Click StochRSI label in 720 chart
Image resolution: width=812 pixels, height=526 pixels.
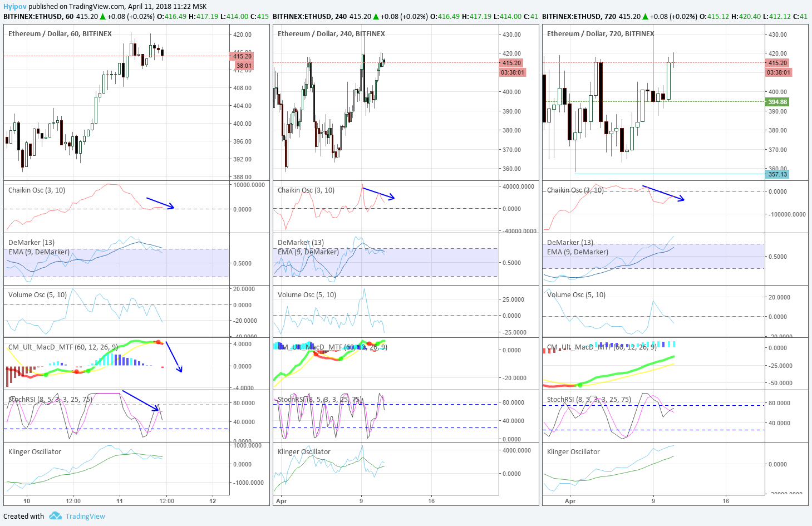pyautogui.click(x=589, y=399)
